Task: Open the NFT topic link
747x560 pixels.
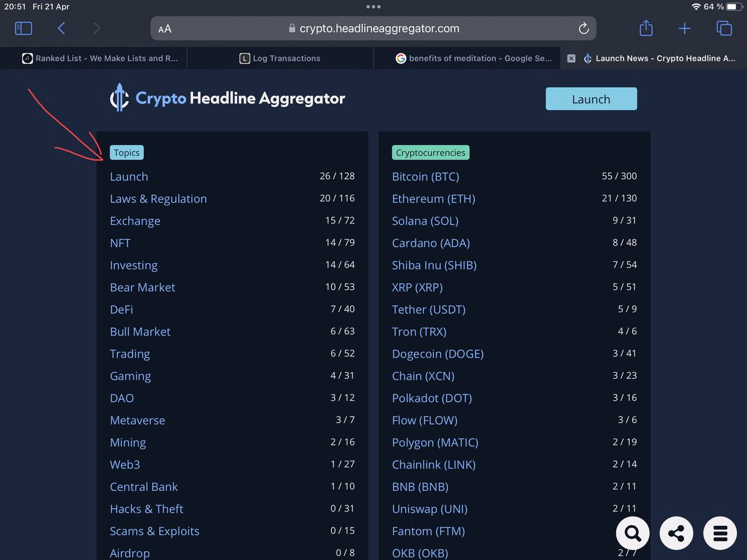Action: pos(120,243)
